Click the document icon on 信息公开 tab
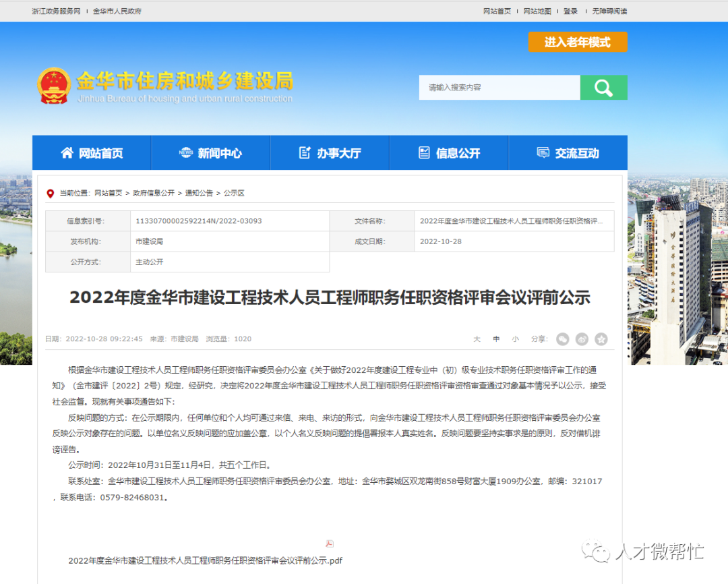 tap(425, 152)
